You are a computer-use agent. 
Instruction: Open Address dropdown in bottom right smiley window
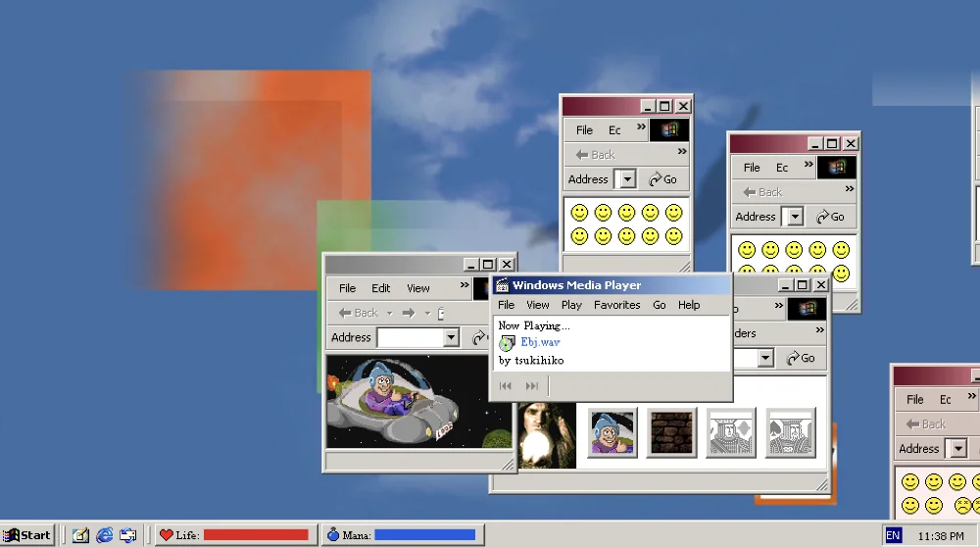[958, 449]
